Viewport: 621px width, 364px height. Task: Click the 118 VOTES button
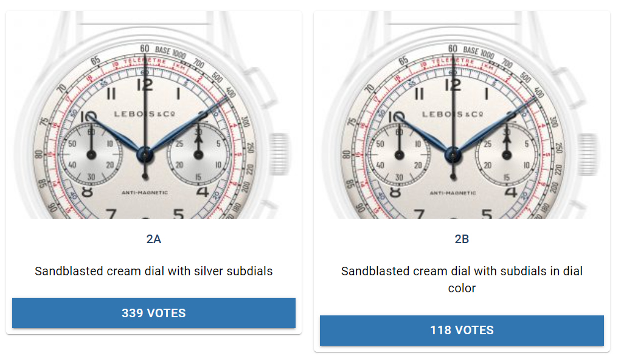point(462,331)
